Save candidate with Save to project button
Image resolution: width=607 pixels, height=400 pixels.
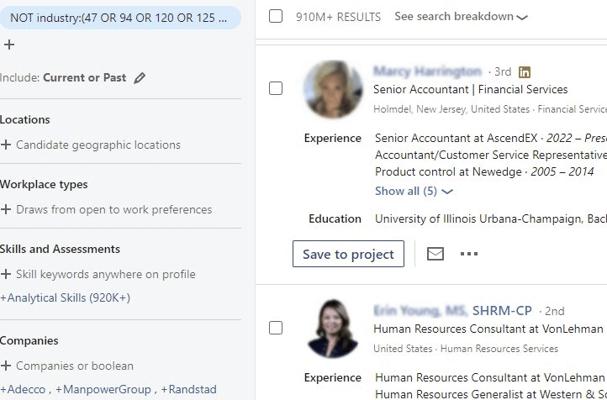(348, 254)
